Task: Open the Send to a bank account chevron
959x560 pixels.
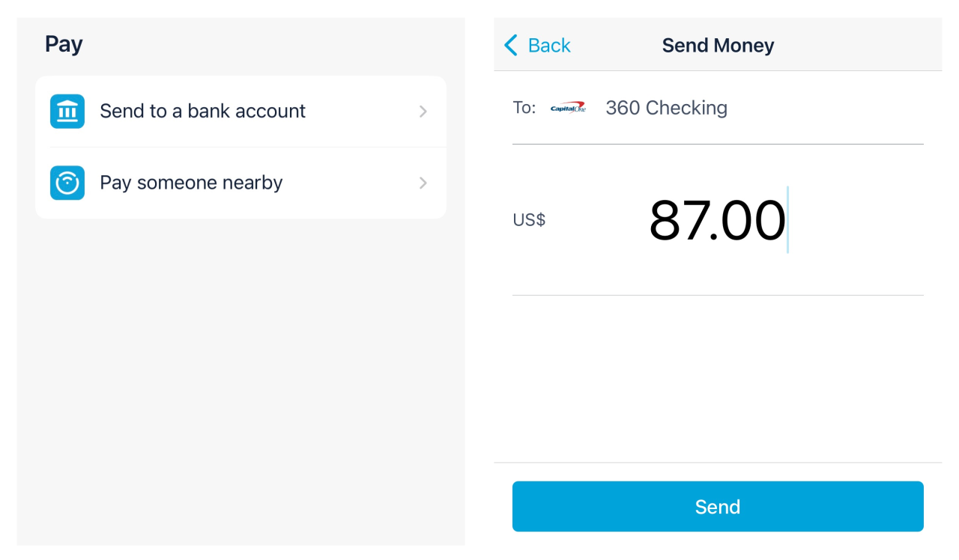Action: coord(423,112)
